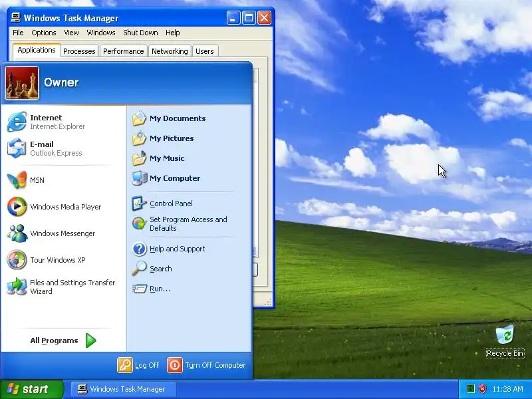
Task: Switch to the Applications tab
Action: (37, 50)
